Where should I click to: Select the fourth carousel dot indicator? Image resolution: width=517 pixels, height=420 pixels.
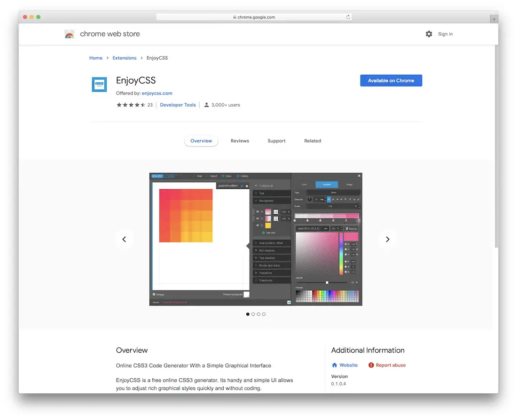click(x=264, y=314)
